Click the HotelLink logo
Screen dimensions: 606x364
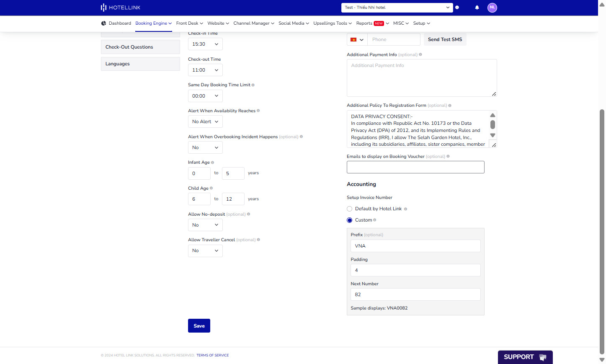(x=121, y=8)
